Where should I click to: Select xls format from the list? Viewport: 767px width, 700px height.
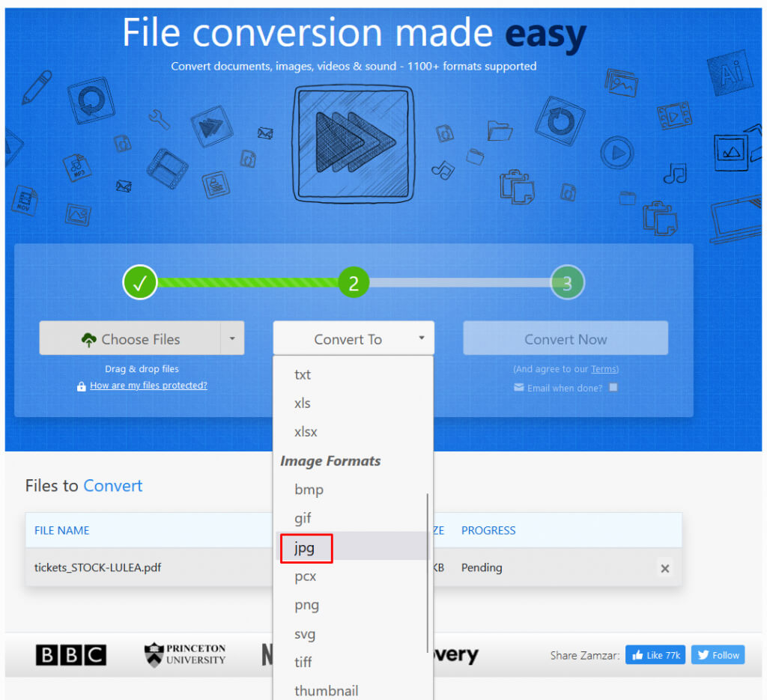303,404
